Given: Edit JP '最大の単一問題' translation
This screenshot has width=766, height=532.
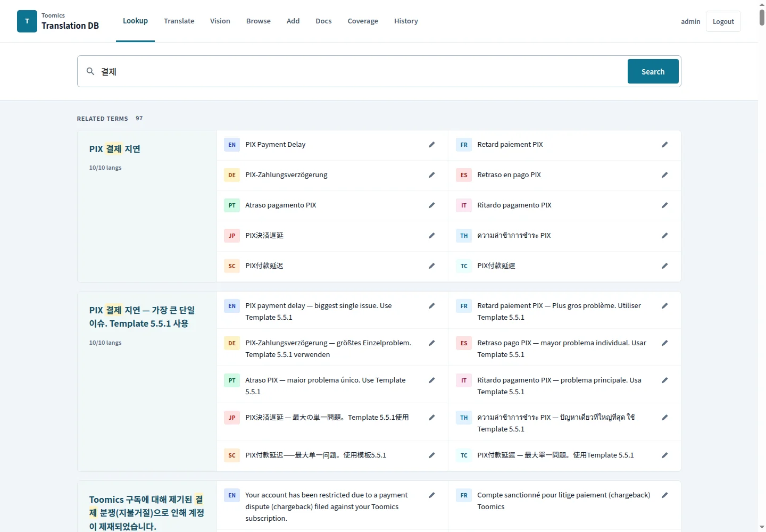Looking at the screenshot, I should click(x=432, y=418).
